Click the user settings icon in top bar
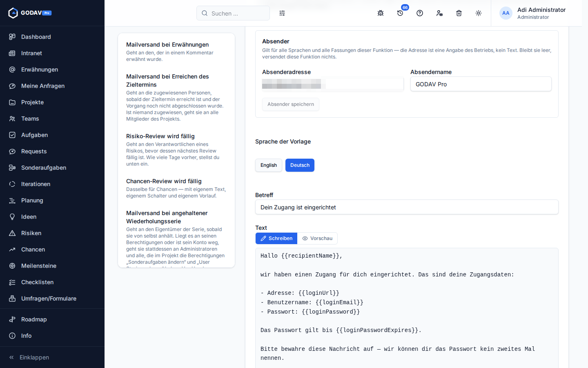 click(x=439, y=13)
